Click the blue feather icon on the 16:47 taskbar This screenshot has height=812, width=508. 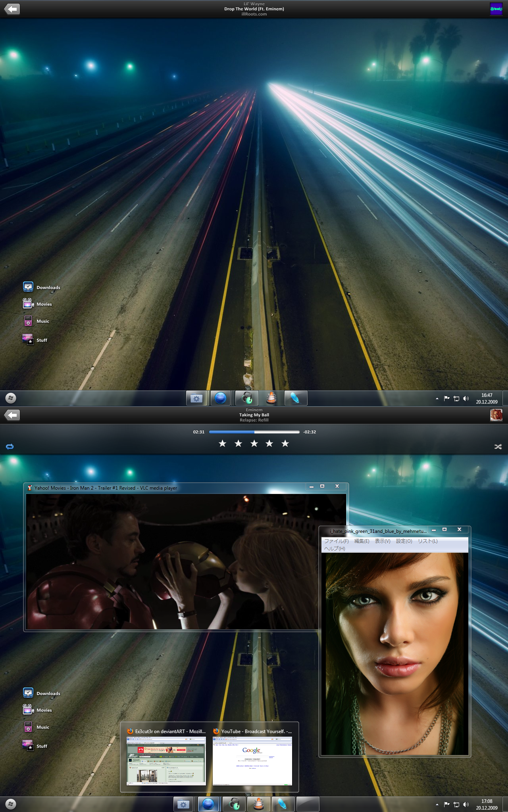(x=296, y=398)
